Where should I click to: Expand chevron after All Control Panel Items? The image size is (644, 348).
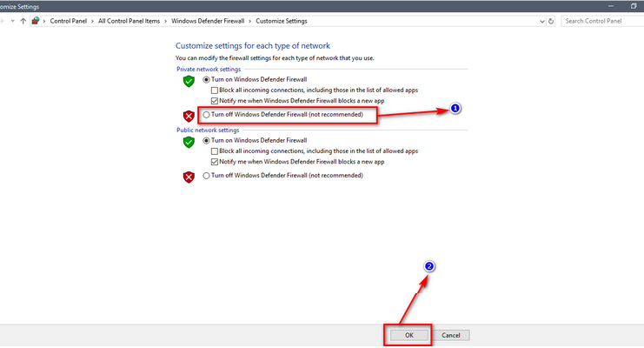point(166,21)
